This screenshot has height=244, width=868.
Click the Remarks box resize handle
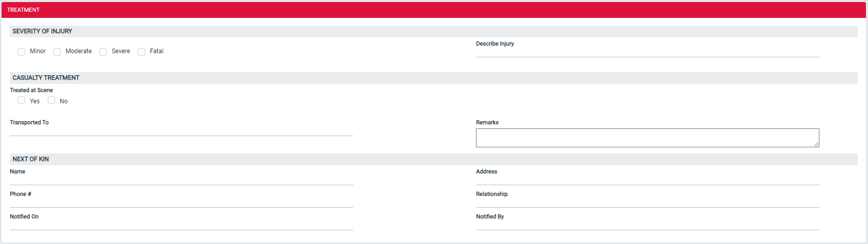point(816,144)
